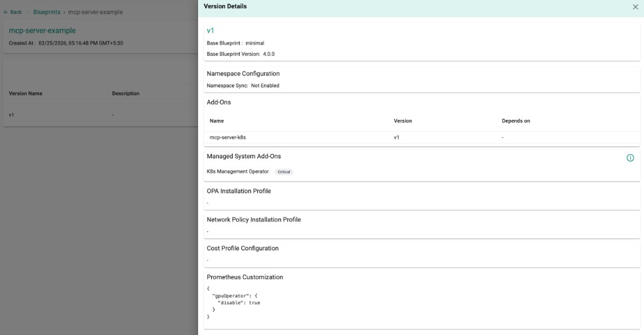Screen dimensions: 644x335
Task: Click the mcp-server-example breadcrumb item
Action: [x=96, y=12]
